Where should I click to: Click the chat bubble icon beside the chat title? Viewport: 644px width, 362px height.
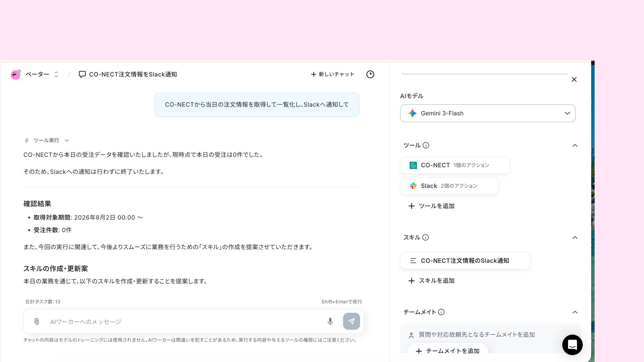82,74
